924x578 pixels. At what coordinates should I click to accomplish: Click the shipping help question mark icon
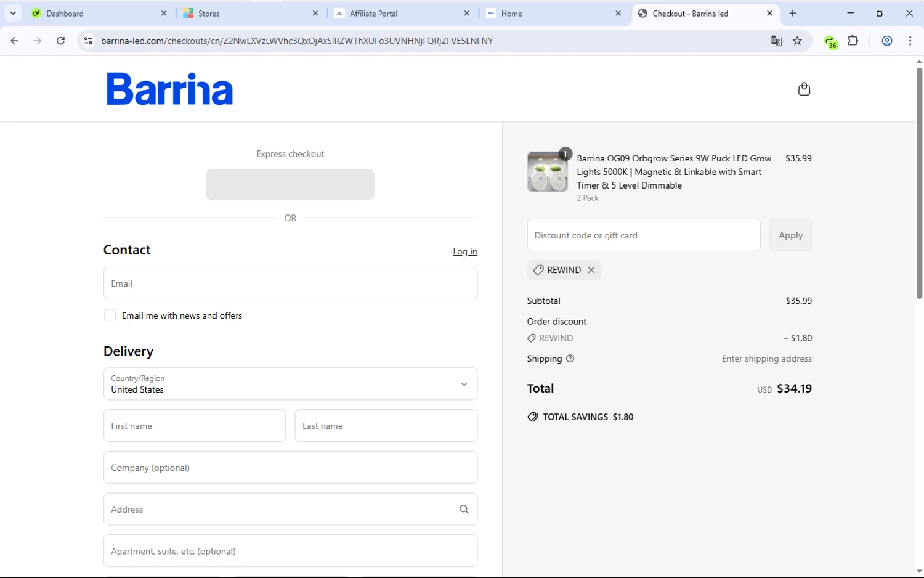pyautogui.click(x=570, y=359)
